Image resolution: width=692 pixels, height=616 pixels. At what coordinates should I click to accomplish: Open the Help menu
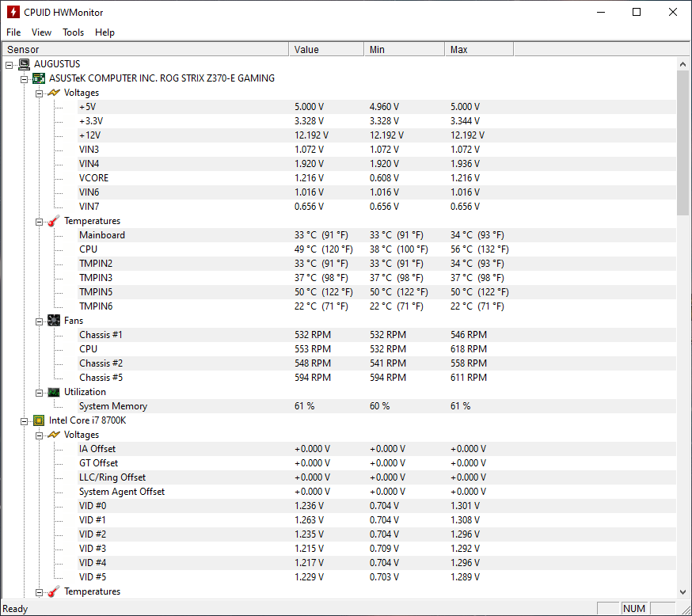pos(105,32)
